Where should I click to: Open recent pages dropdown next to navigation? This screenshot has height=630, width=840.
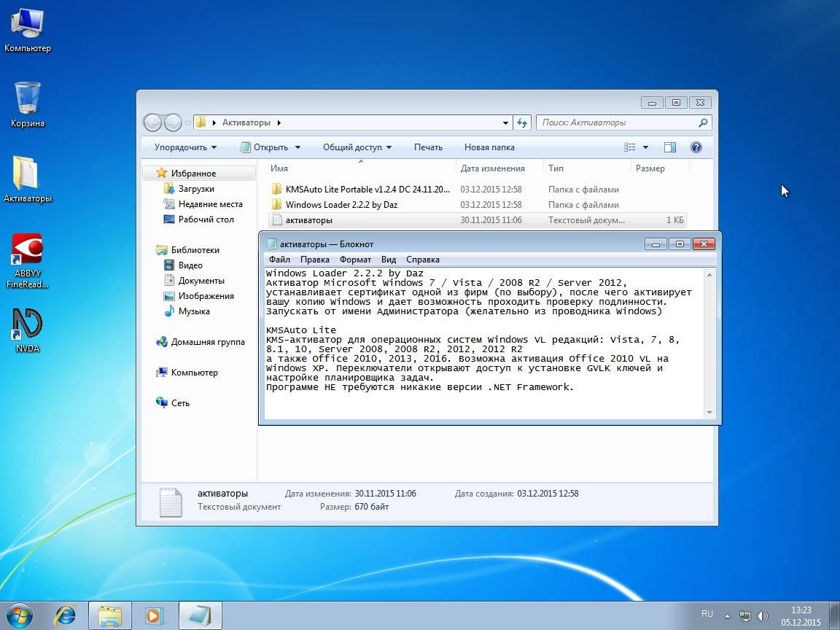tap(187, 122)
